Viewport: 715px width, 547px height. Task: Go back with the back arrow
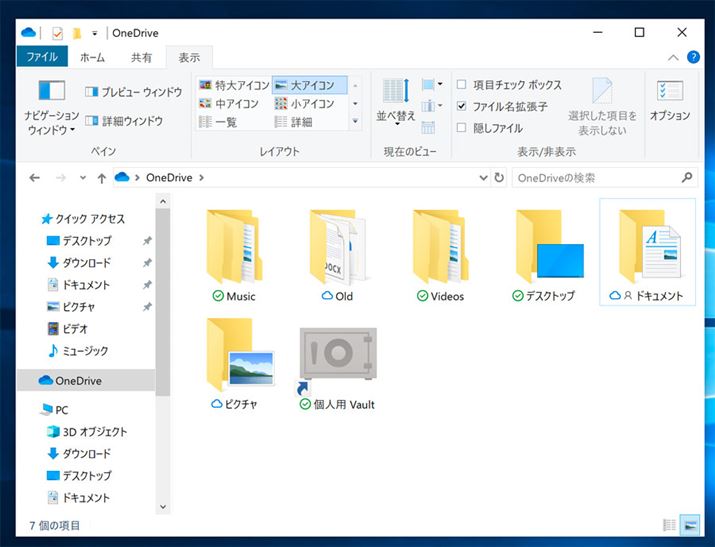(x=35, y=178)
